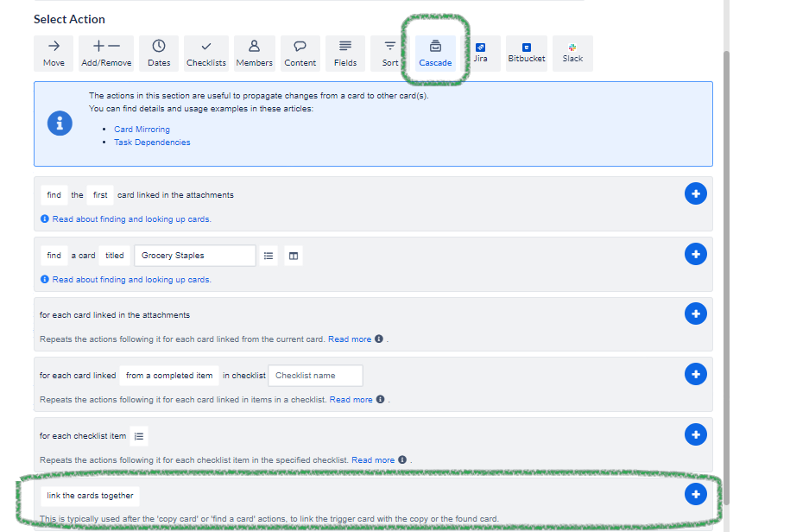Image resolution: width=790 pixels, height=532 pixels.
Task: Open the Checklists actions
Action: click(205, 53)
